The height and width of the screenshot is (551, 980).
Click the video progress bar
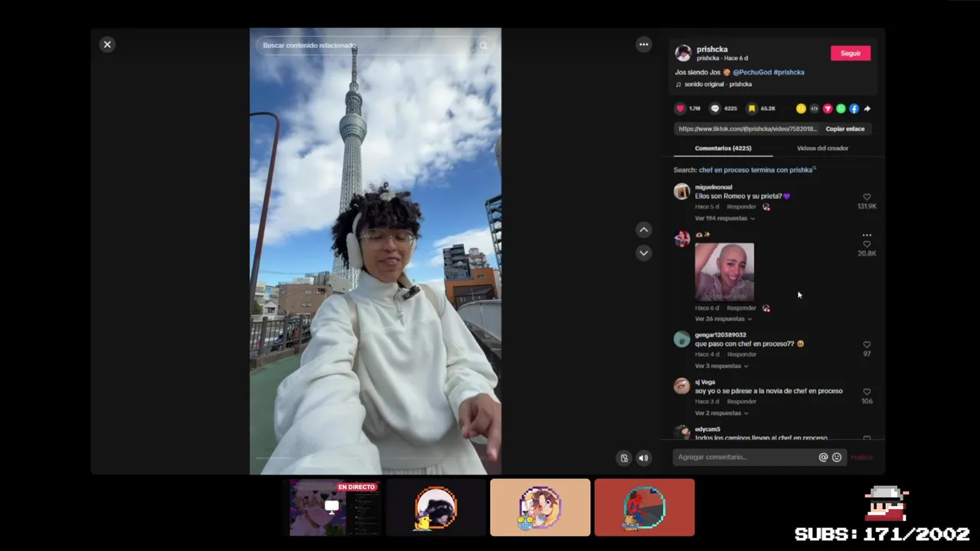(x=375, y=458)
